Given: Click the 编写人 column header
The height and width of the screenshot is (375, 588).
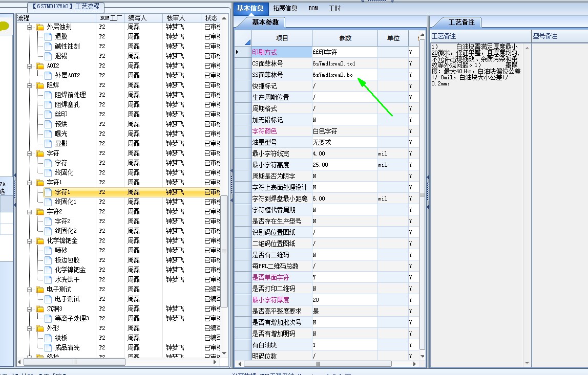Looking at the screenshot, I should (x=143, y=18).
